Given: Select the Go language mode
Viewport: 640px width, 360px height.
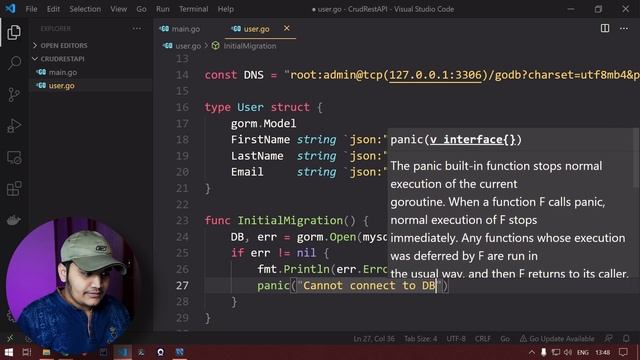Looking at the screenshot, I should pyautogui.click(x=505, y=339).
